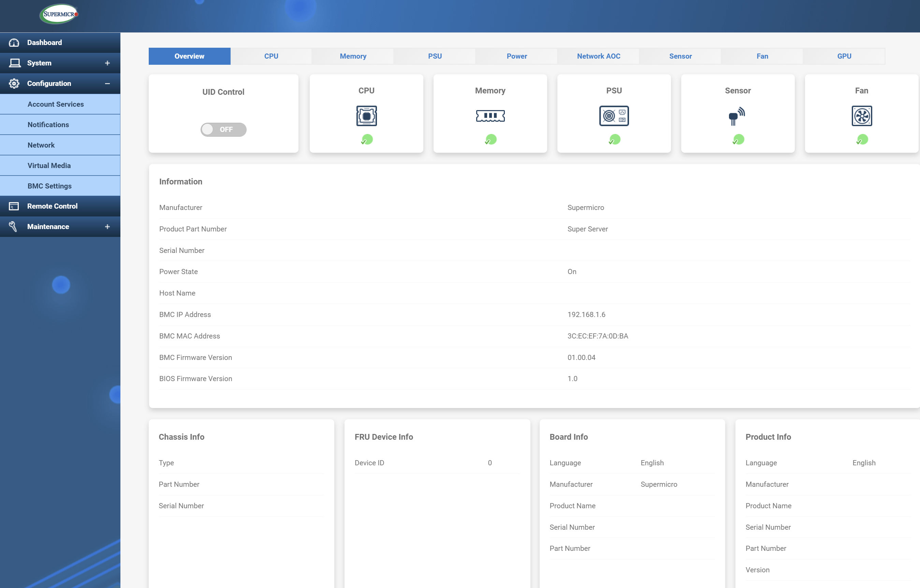The height and width of the screenshot is (588, 920).
Task: Expand the Maintenance menu section
Action: [x=107, y=227]
